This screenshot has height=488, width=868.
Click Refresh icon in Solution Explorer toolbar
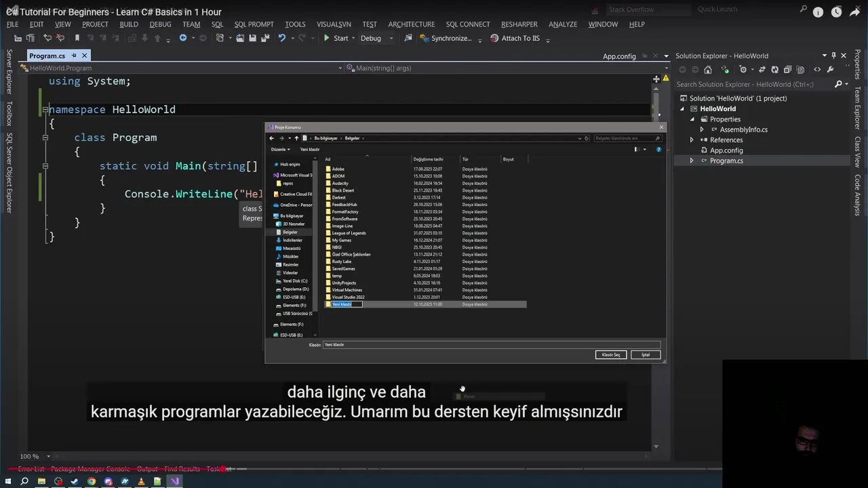point(774,69)
